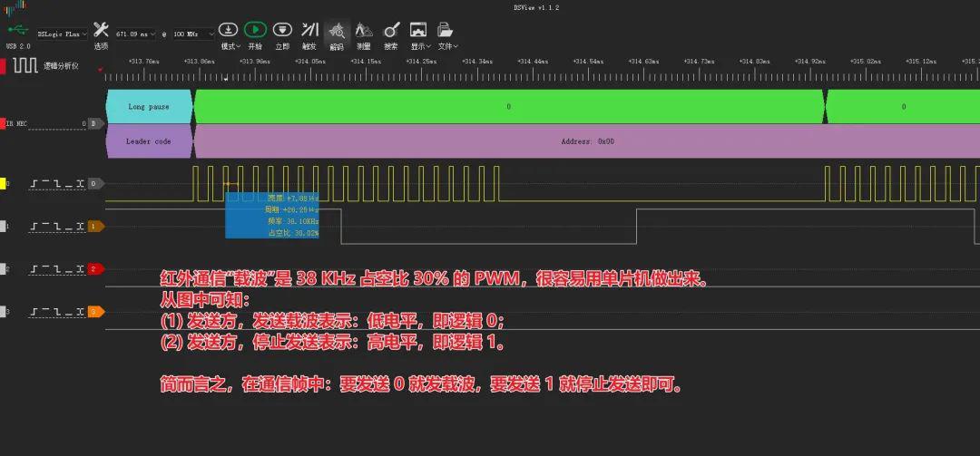The height and width of the screenshot is (456, 980).
Task: Click the first green bit 0 block
Action: (509, 106)
